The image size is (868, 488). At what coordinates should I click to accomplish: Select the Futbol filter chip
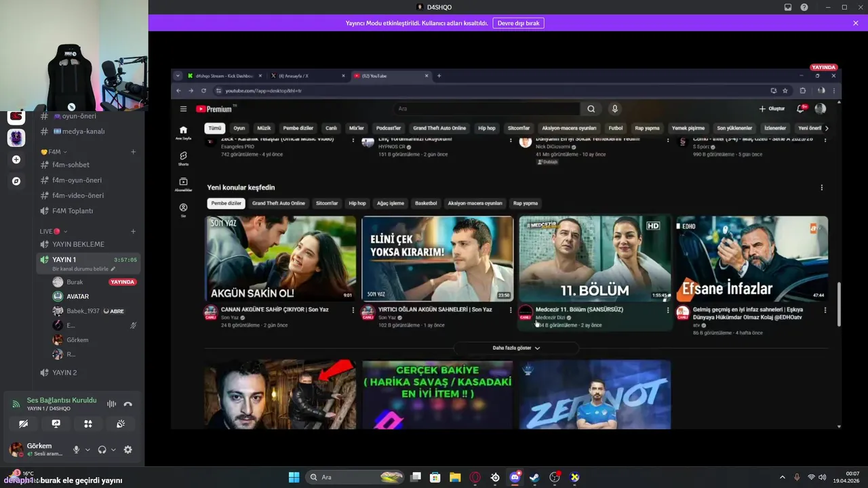616,128
